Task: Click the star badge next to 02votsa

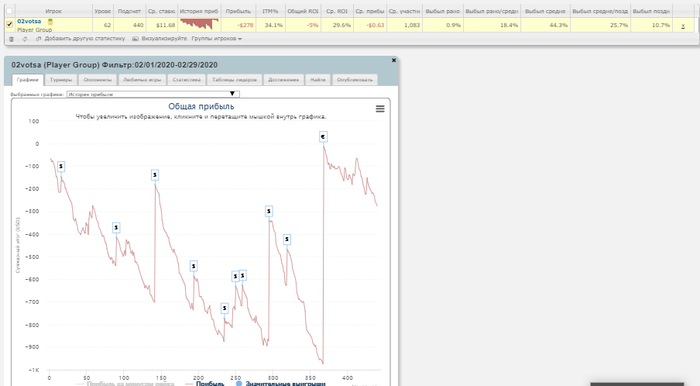Action: tap(50, 21)
